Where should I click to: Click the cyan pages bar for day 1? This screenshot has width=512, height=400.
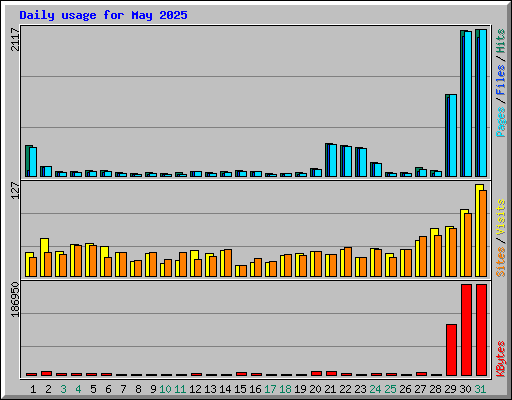(x=33, y=162)
